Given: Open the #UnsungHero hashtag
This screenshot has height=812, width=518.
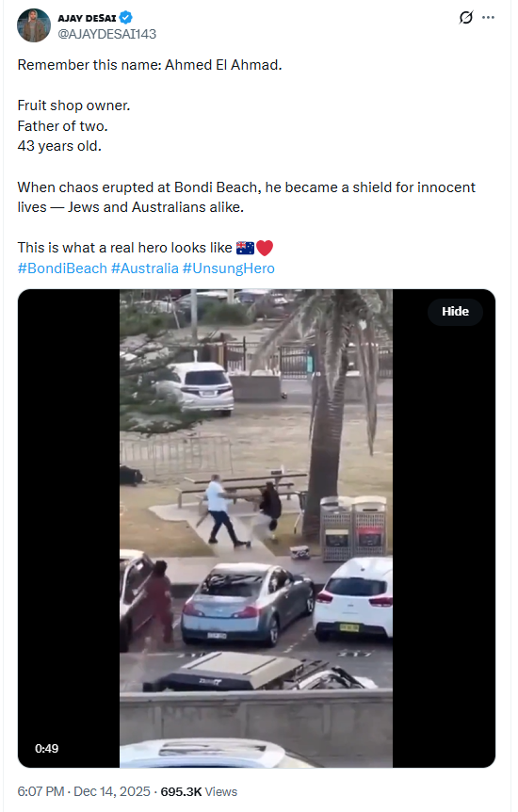Looking at the screenshot, I should coord(229,268).
